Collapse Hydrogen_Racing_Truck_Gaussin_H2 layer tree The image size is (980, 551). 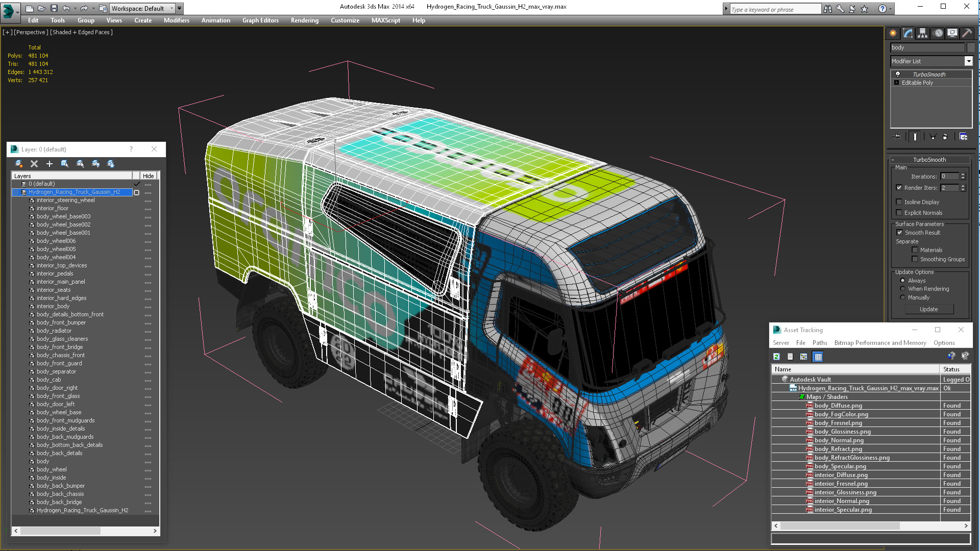pos(16,192)
